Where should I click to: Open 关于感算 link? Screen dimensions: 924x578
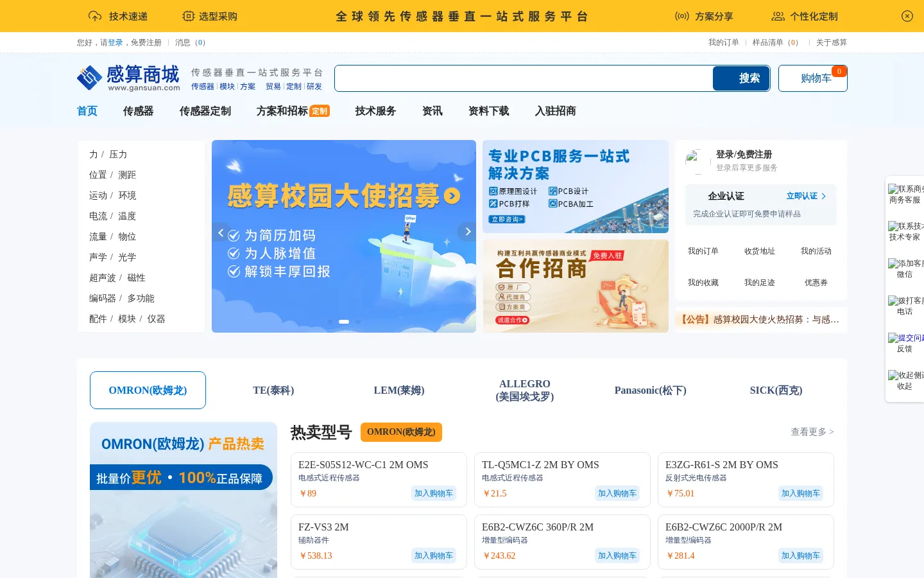832,42
